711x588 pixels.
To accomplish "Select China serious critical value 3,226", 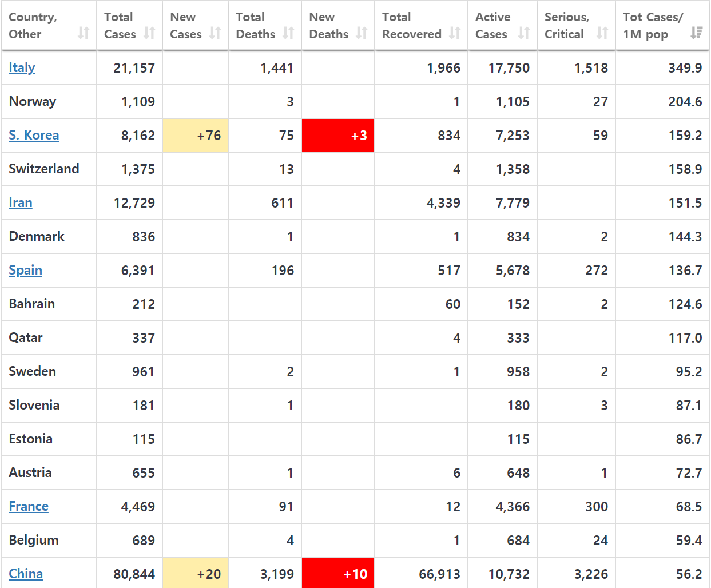I will click(x=591, y=574).
